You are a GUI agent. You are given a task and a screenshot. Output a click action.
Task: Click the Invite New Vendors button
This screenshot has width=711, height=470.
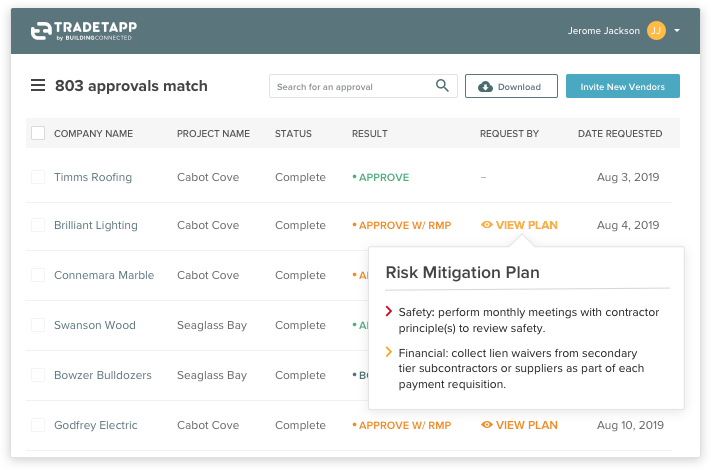622,87
